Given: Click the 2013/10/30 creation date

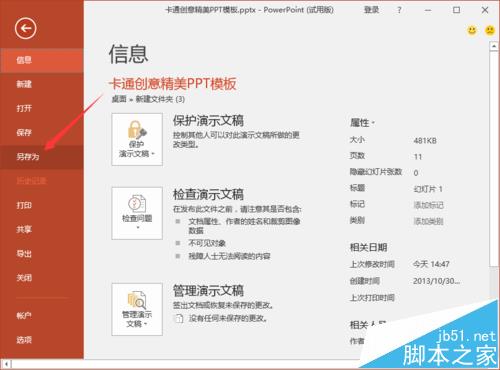Looking at the screenshot, I should [437, 281].
